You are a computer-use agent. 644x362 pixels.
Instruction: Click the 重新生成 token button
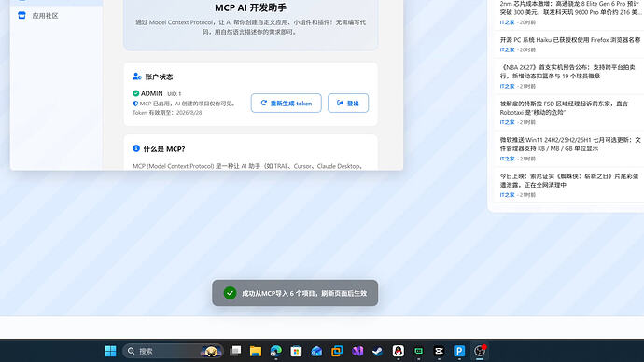[x=287, y=103]
